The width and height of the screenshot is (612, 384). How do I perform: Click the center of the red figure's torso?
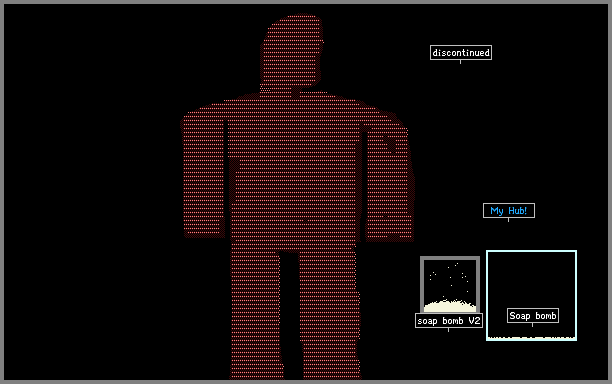pos(293,172)
